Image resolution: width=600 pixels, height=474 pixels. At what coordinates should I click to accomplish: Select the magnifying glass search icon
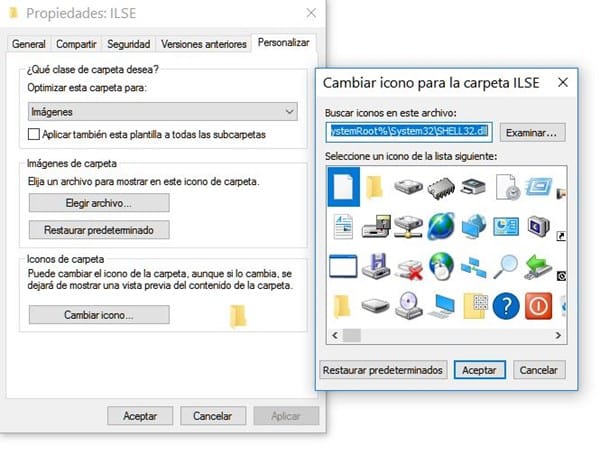tap(505, 267)
